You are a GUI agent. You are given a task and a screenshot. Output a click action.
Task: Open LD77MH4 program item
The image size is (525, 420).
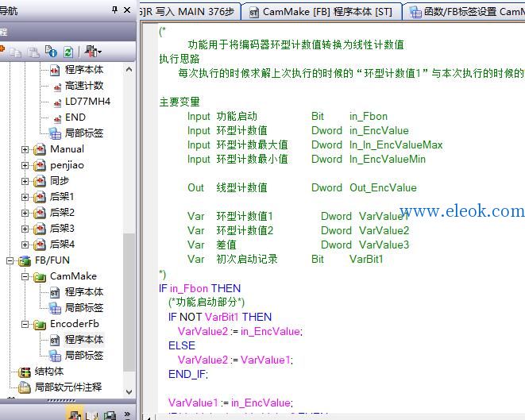87,102
